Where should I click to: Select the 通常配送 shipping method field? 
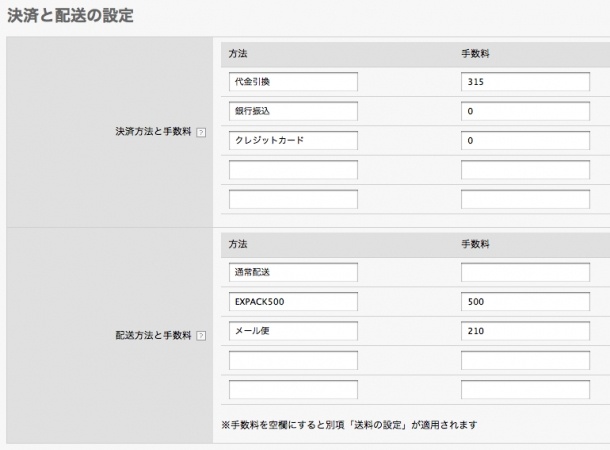point(293,272)
